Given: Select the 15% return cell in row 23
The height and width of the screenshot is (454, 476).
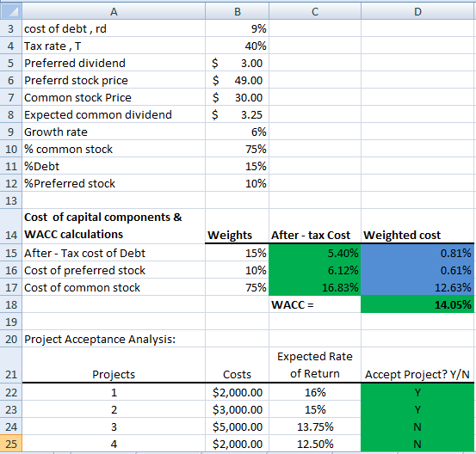Looking at the screenshot, I should tap(315, 409).
